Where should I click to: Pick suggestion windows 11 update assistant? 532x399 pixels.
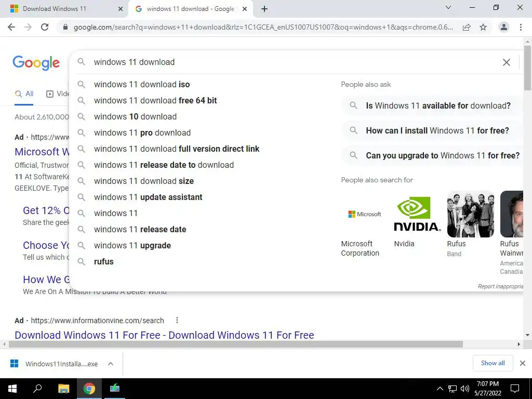point(148,197)
